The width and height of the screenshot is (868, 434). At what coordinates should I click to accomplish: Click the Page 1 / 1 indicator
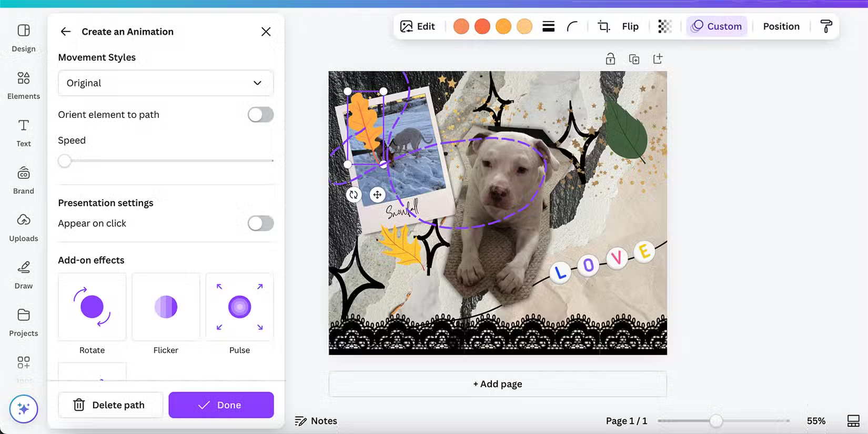627,421
